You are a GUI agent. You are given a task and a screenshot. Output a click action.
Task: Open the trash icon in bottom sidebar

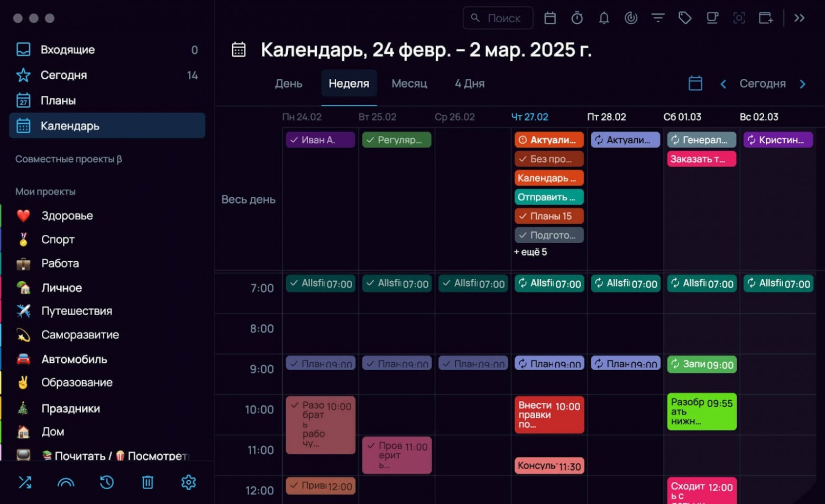(x=148, y=482)
